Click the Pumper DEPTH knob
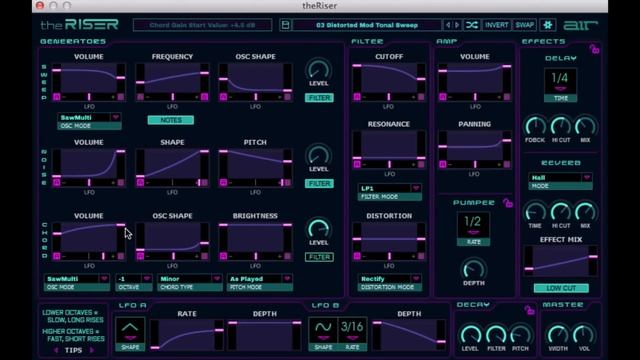 (473, 269)
